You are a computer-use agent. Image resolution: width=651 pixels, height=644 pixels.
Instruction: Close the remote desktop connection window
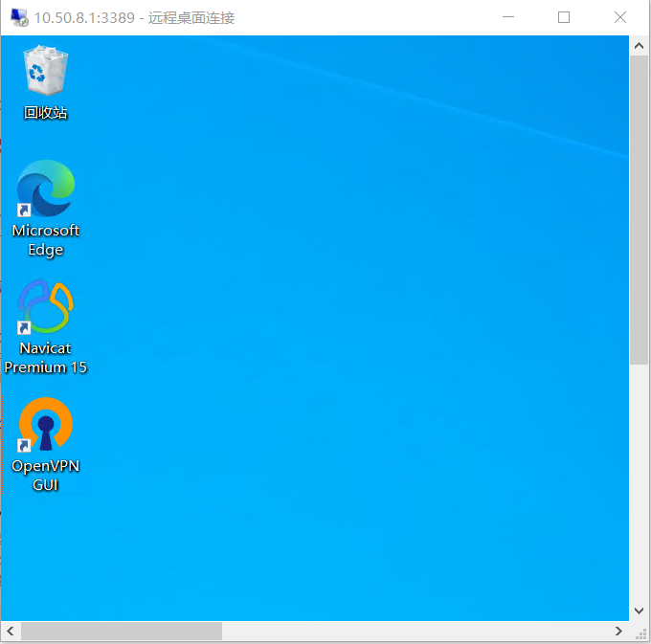(620, 17)
